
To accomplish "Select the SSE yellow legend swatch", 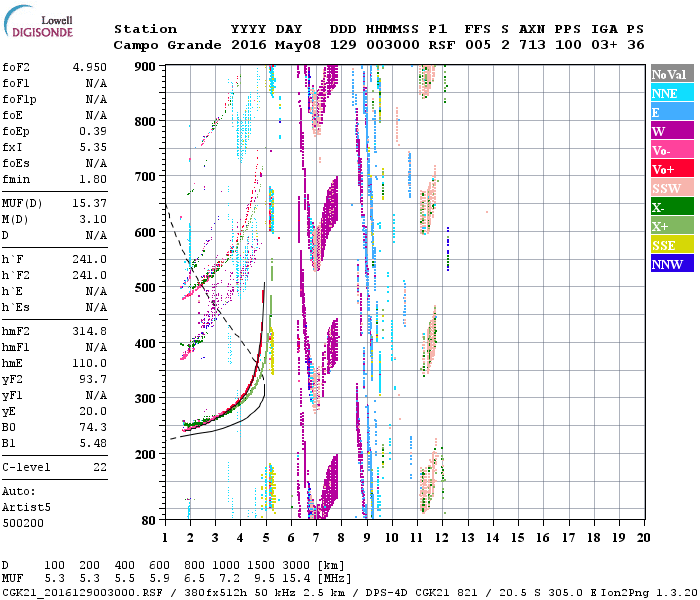I will 672,245.
